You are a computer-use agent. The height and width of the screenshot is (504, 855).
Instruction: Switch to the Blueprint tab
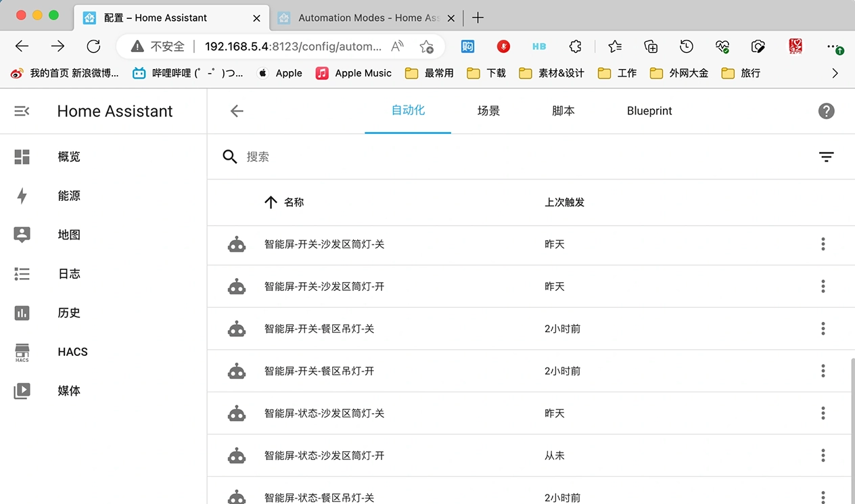pos(649,111)
